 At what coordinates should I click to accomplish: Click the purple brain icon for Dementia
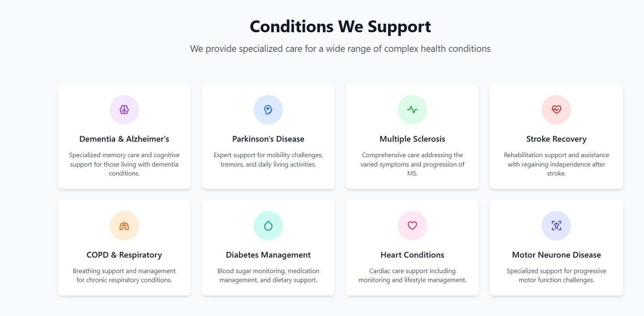pos(124,110)
